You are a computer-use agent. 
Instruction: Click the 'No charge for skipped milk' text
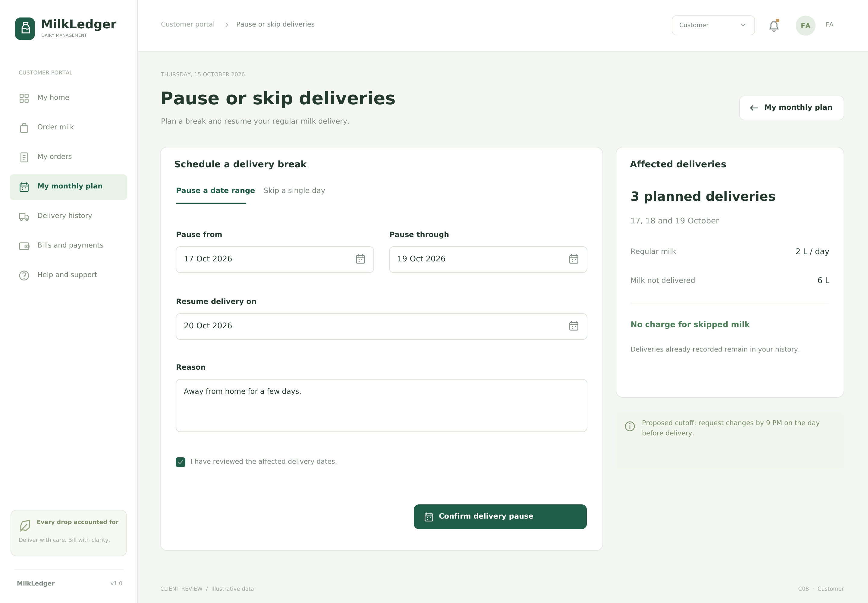click(x=690, y=324)
